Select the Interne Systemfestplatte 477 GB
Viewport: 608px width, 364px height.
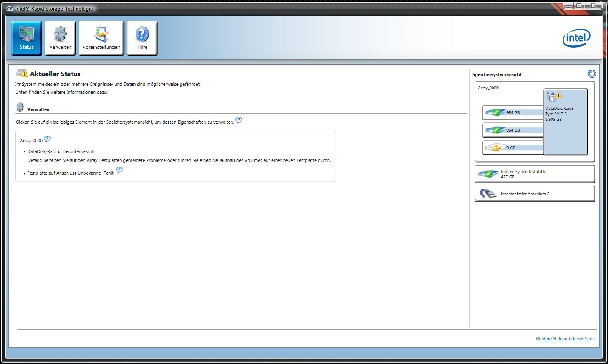535,174
